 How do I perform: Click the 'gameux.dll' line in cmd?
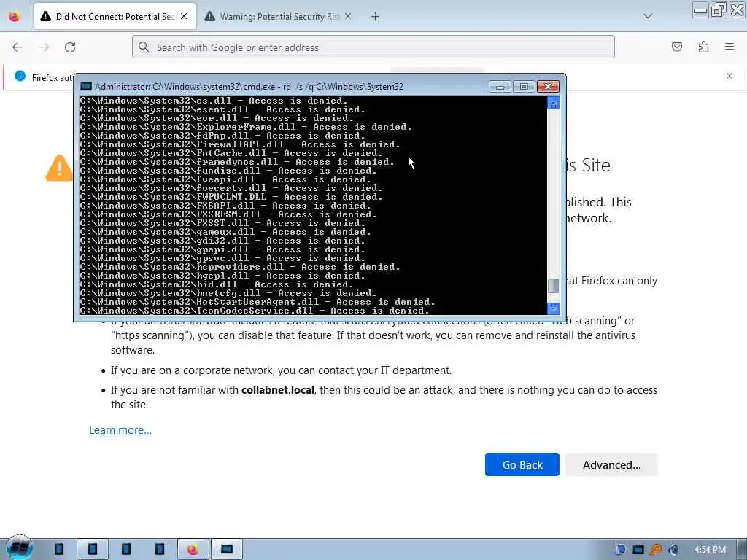[x=225, y=232]
